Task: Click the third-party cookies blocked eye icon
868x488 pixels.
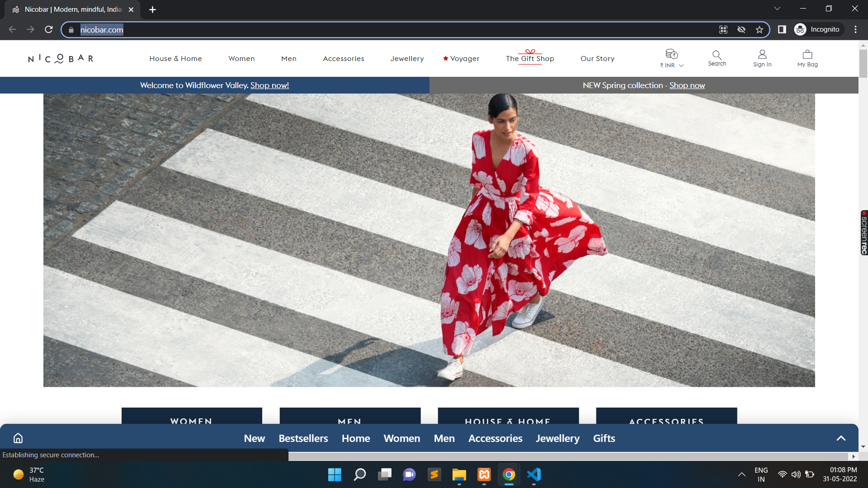Action: (741, 29)
